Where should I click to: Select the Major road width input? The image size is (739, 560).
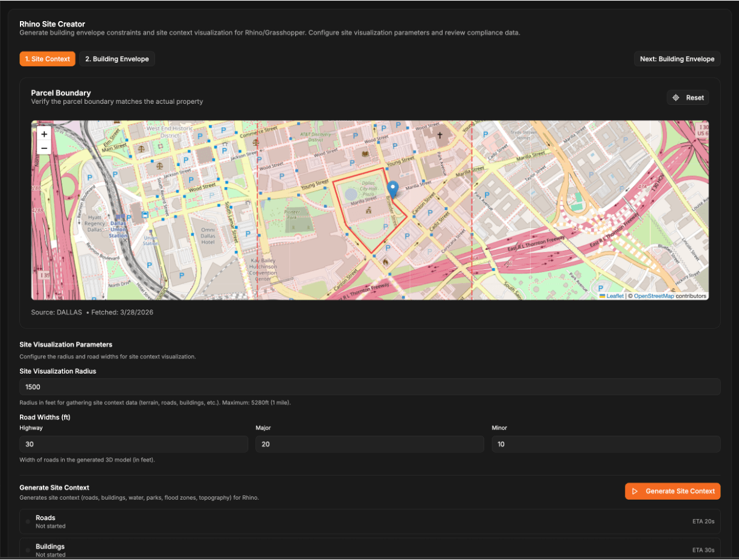[369, 444]
